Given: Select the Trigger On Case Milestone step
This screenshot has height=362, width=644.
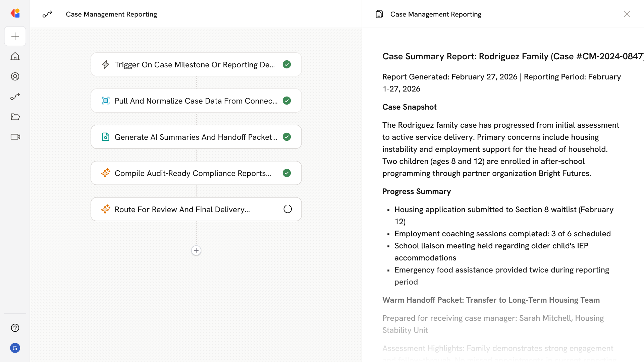Looking at the screenshot, I should (195, 65).
